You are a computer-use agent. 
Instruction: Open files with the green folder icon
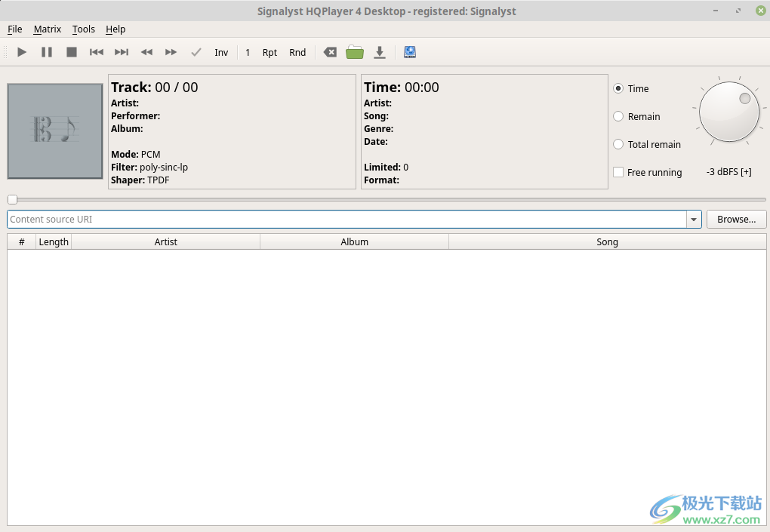(355, 52)
